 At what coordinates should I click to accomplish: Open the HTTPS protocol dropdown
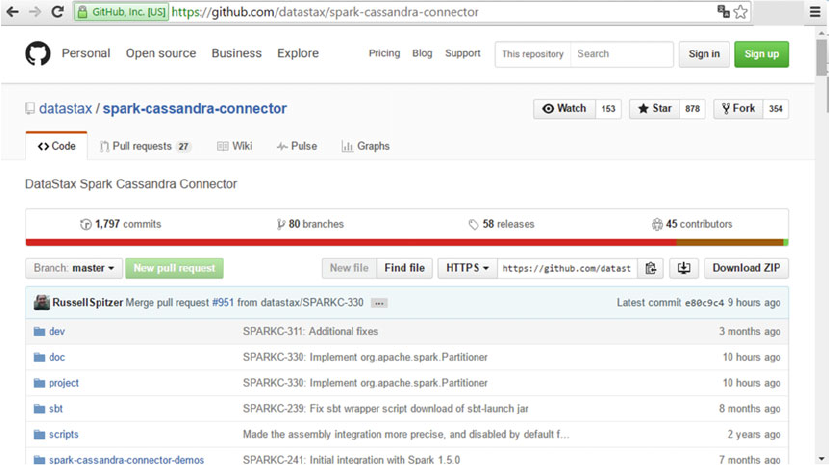467,268
